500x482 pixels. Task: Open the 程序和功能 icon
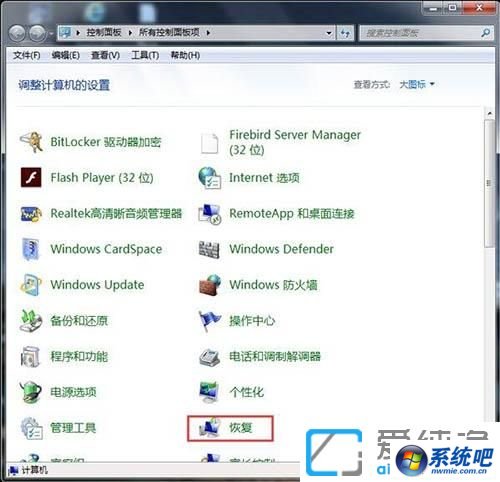tap(30, 356)
